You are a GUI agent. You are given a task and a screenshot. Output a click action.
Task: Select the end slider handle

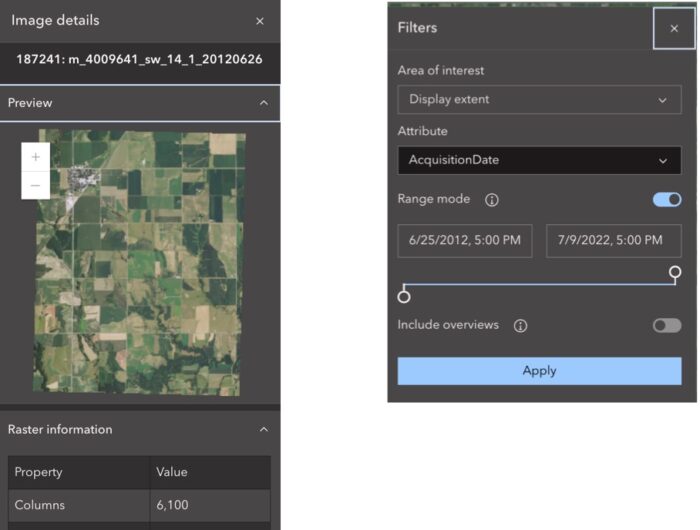pos(675,272)
